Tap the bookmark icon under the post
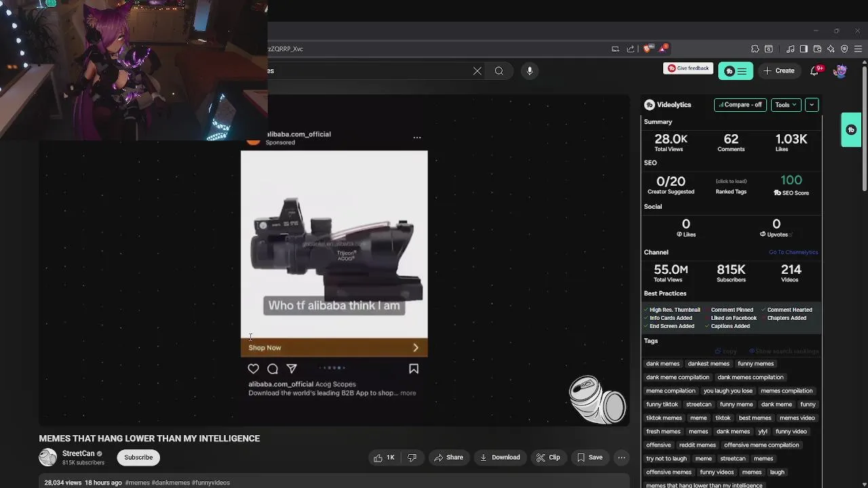868x488 pixels. point(414,369)
